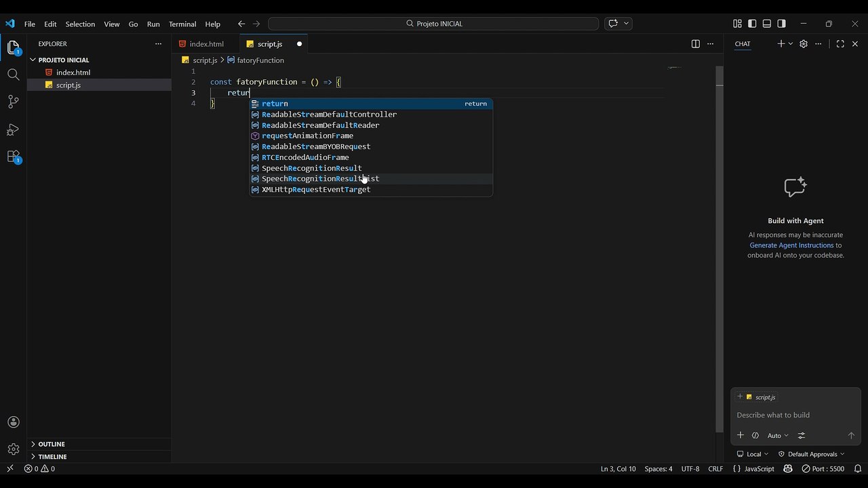The width and height of the screenshot is (868, 488).
Task: Open the Local session target dropdown
Action: pos(753,454)
